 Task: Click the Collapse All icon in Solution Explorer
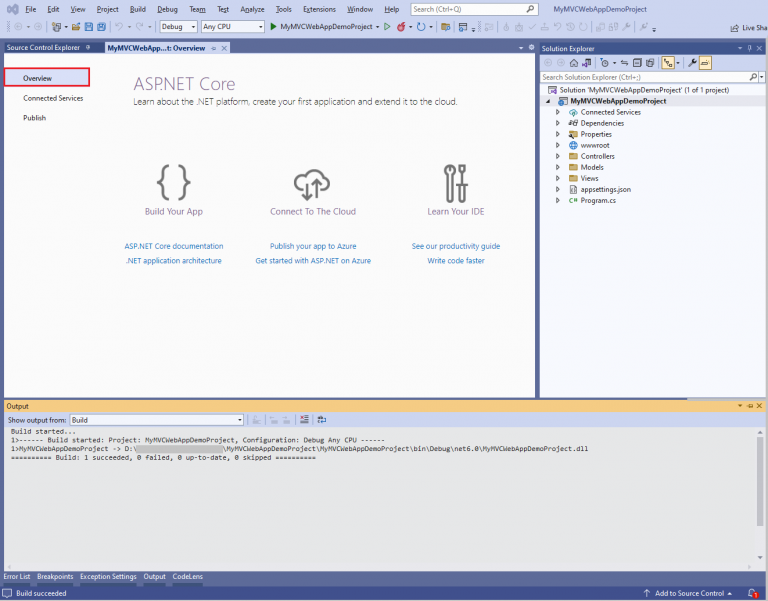(x=637, y=62)
